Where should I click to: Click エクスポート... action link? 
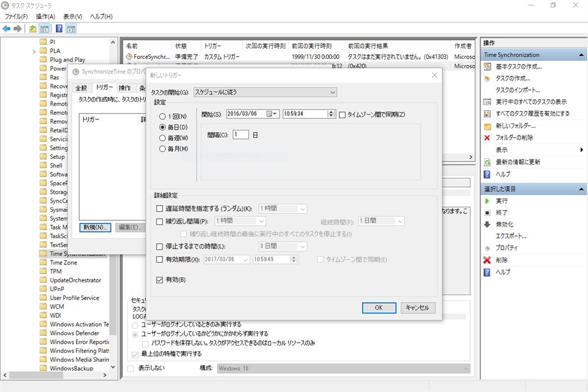coord(510,236)
